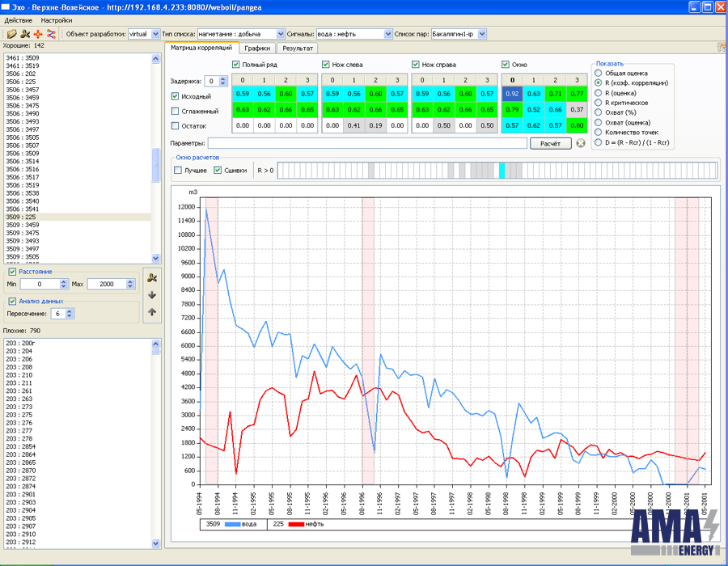Viewport: 728px width, 566px height.
Task: Switch to the Результат tab
Action: point(297,48)
